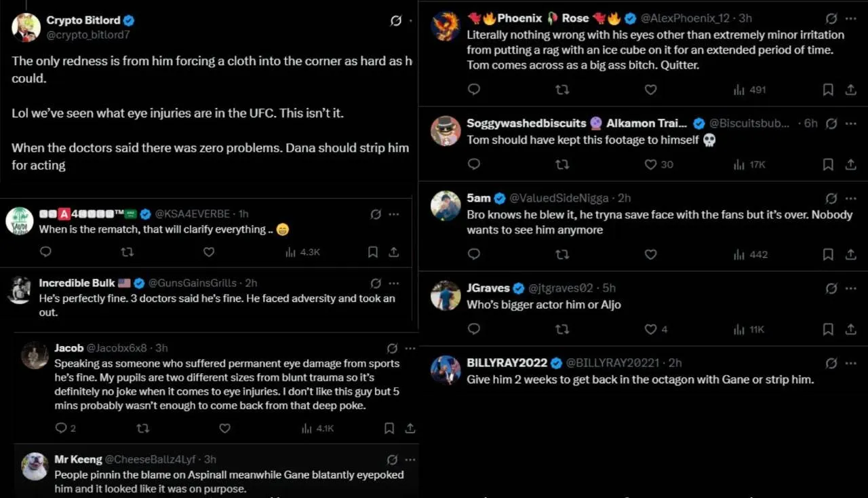The width and height of the screenshot is (868, 498).
Task: Open more options on Mr Keeng's tweet
Action: click(410, 459)
